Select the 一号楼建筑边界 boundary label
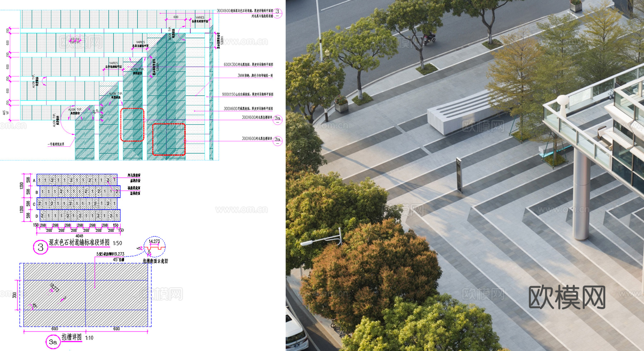This screenshot has height=351, width=644. pos(56,144)
